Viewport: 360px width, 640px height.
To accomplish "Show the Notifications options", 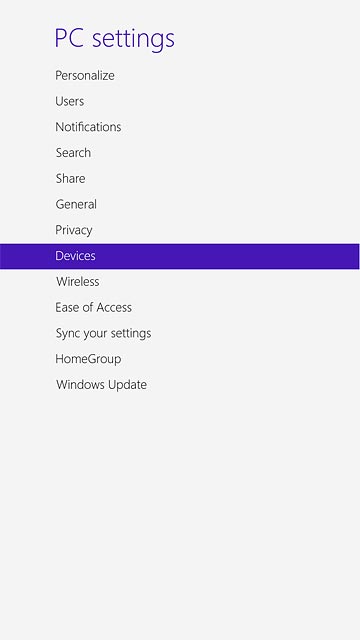I will (x=88, y=127).
